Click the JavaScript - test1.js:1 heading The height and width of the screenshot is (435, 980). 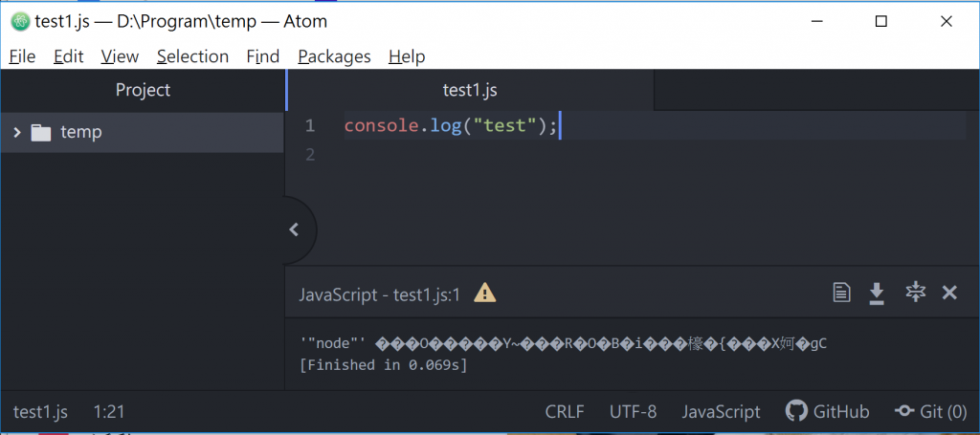[x=380, y=294]
